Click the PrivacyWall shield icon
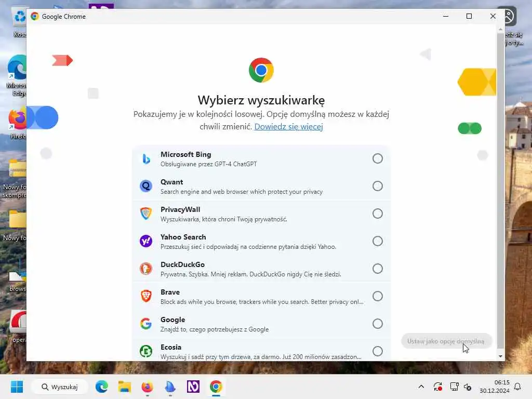Image resolution: width=532 pixels, height=399 pixels. (x=146, y=214)
